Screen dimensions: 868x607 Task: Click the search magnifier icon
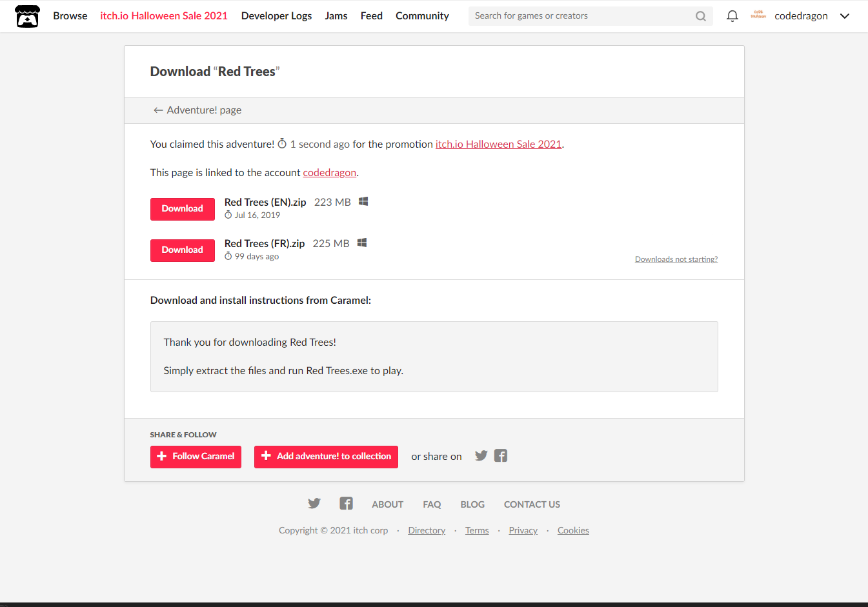click(x=700, y=16)
